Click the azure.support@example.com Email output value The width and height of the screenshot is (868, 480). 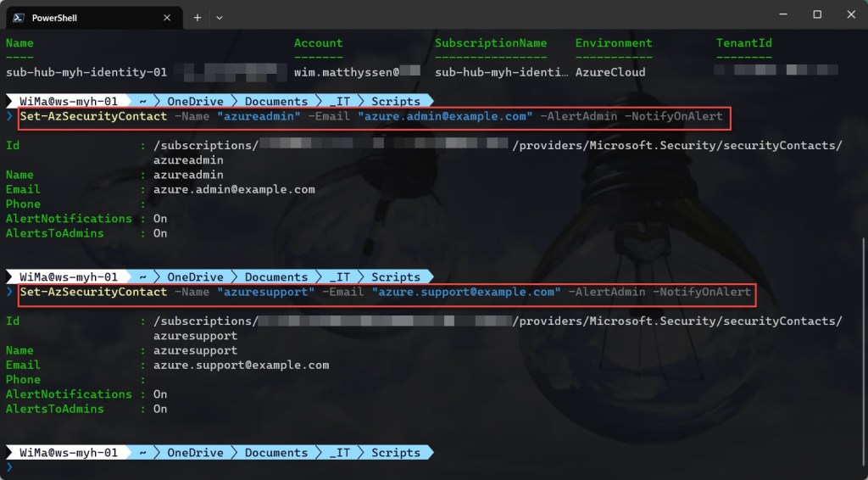pyautogui.click(x=241, y=365)
